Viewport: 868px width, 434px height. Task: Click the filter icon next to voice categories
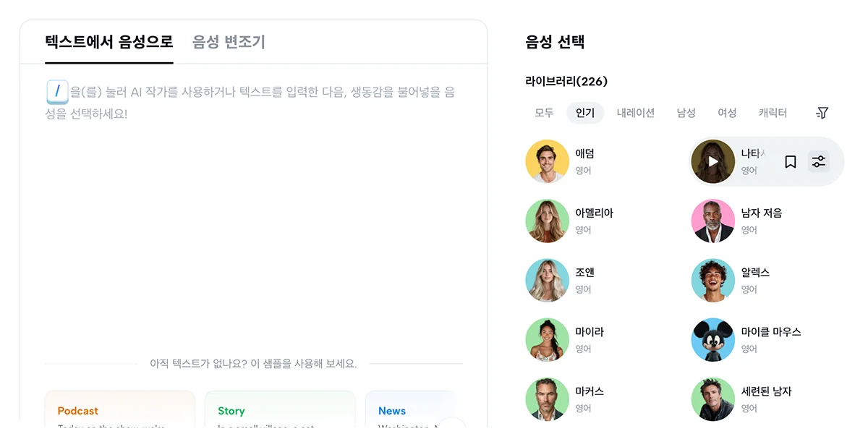pyautogui.click(x=822, y=113)
